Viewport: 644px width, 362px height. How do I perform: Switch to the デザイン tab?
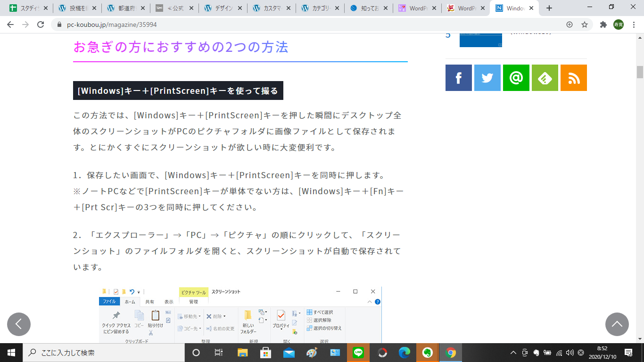223,8
